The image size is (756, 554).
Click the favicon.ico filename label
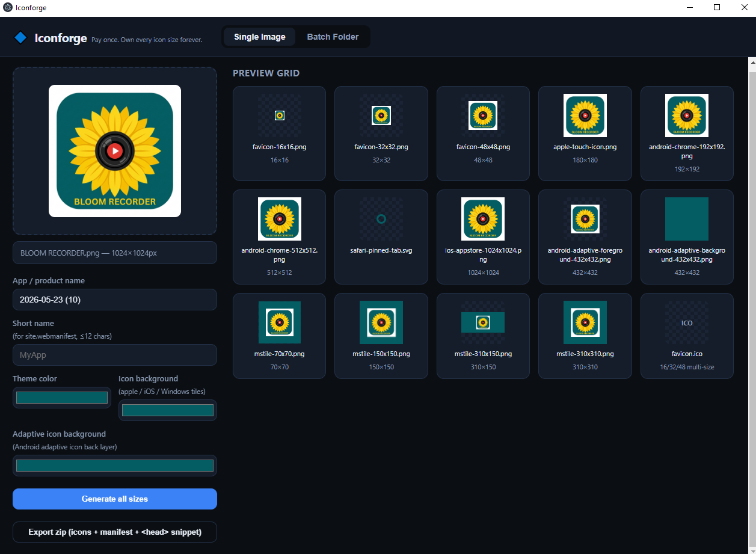687,354
